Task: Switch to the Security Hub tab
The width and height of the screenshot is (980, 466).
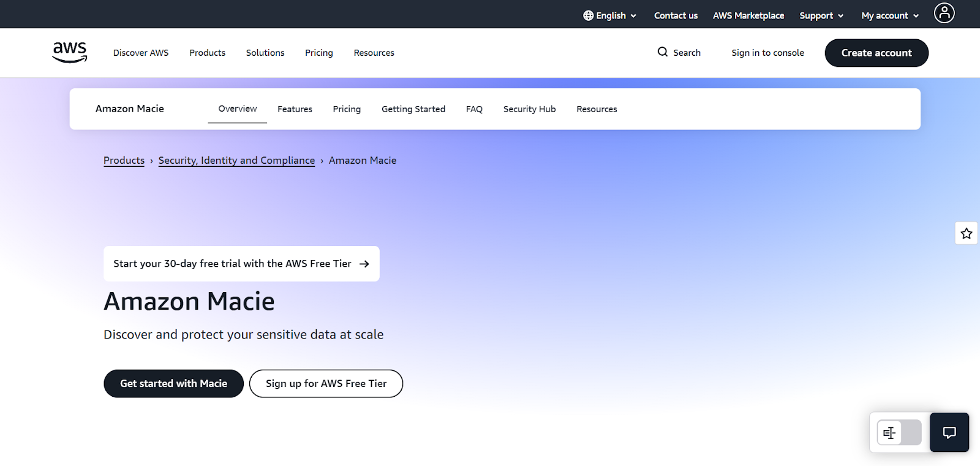Action: click(529, 109)
